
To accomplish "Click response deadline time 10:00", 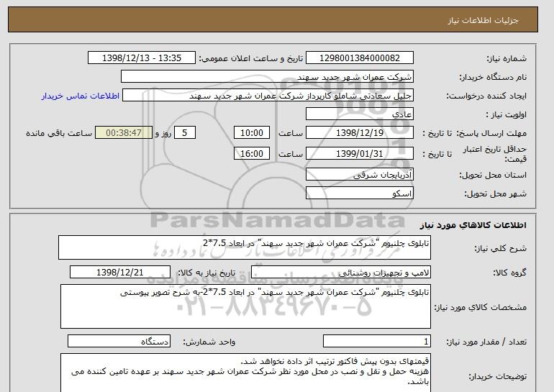I will coord(252,133).
